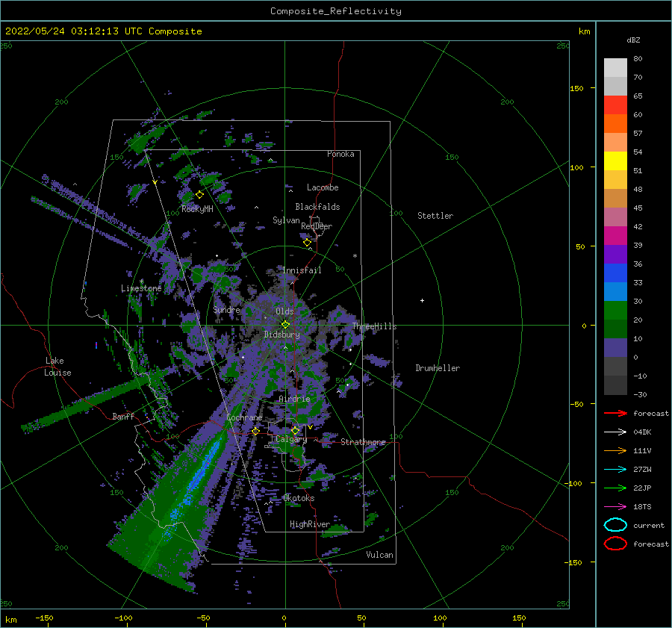Viewport: 672px width, 628px height.
Task: Click the purple 39–36 dBZ color swatch
Action: click(615, 255)
